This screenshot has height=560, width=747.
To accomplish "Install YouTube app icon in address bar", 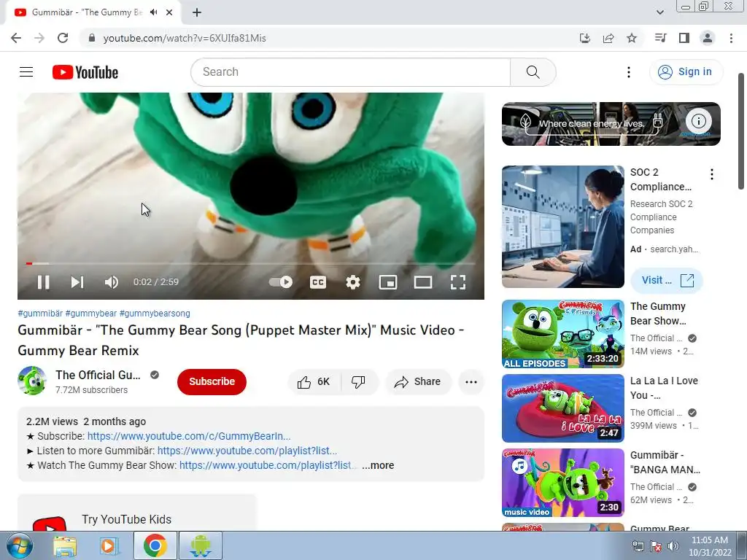I will [584, 38].
